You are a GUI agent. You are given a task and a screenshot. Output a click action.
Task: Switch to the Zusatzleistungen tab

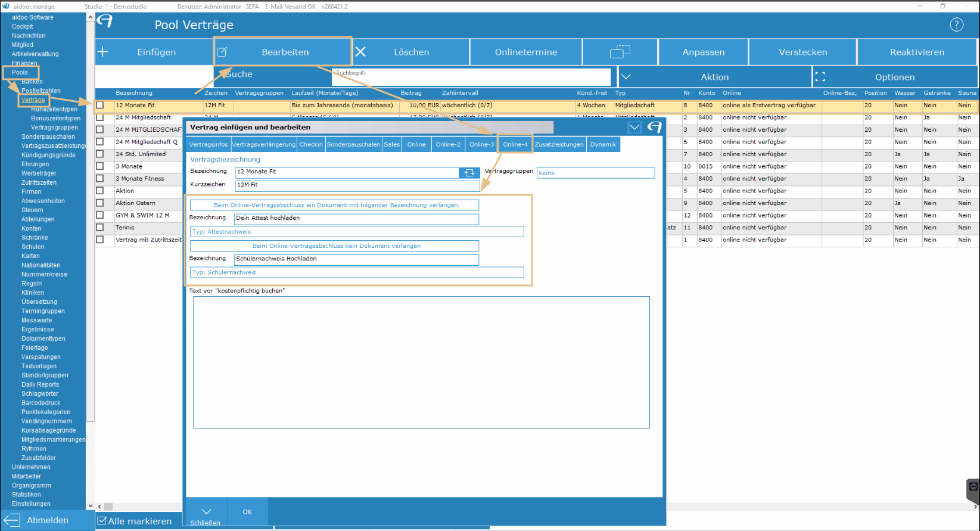pos(559,144)
